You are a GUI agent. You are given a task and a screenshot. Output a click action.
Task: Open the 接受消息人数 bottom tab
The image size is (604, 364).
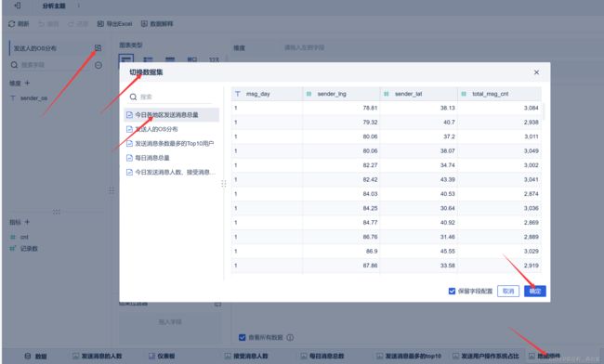tap(246, 356)
